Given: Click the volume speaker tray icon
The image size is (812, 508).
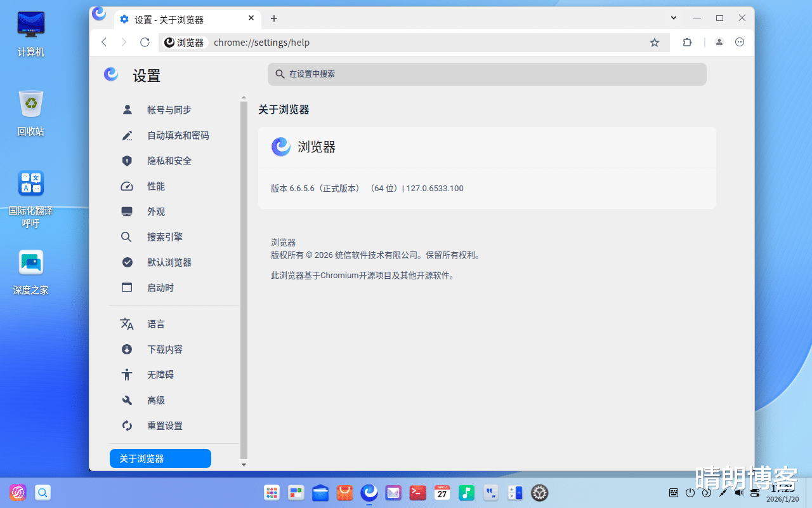Looking at the screenshot, I should point(738,493).
